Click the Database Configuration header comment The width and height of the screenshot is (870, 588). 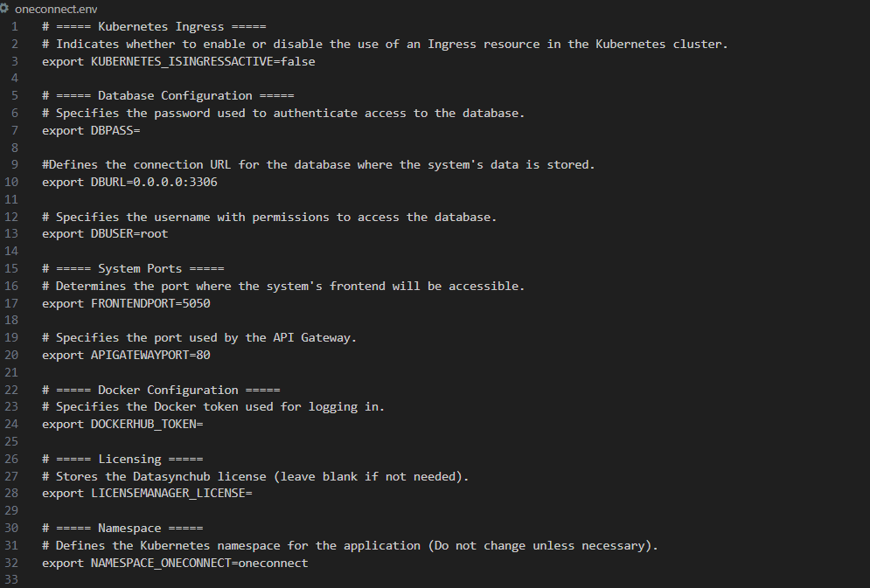[168, 96]
